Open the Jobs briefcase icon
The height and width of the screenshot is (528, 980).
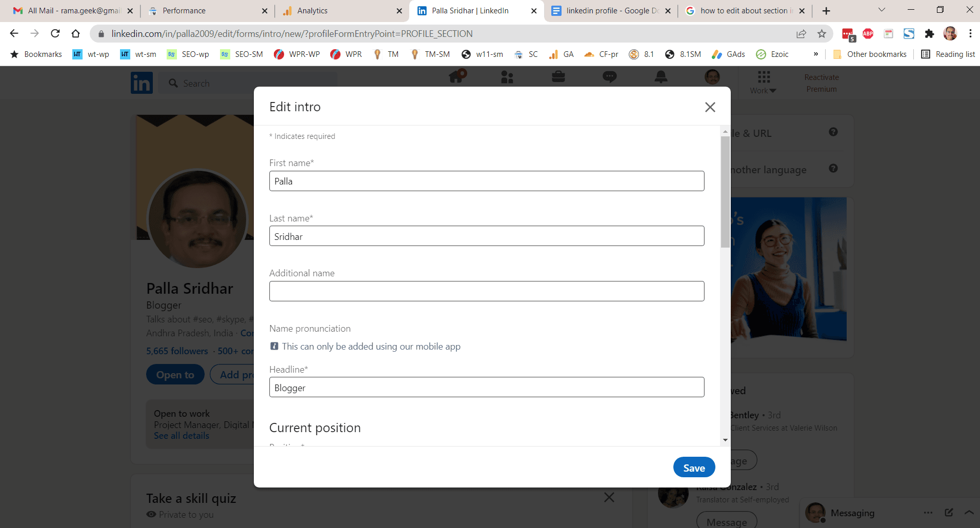click(558, 77)
